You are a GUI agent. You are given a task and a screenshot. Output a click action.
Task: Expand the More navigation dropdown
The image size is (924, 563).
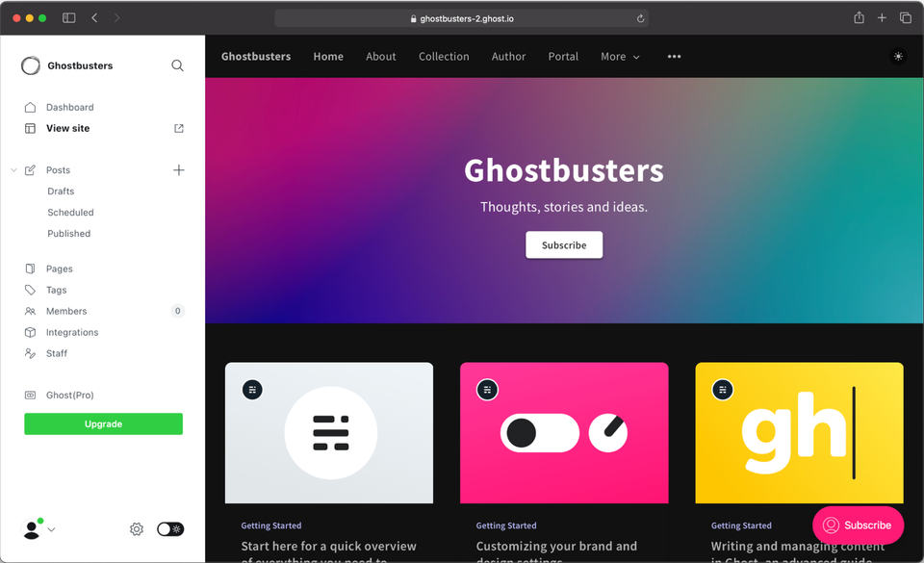coord(620,57)
